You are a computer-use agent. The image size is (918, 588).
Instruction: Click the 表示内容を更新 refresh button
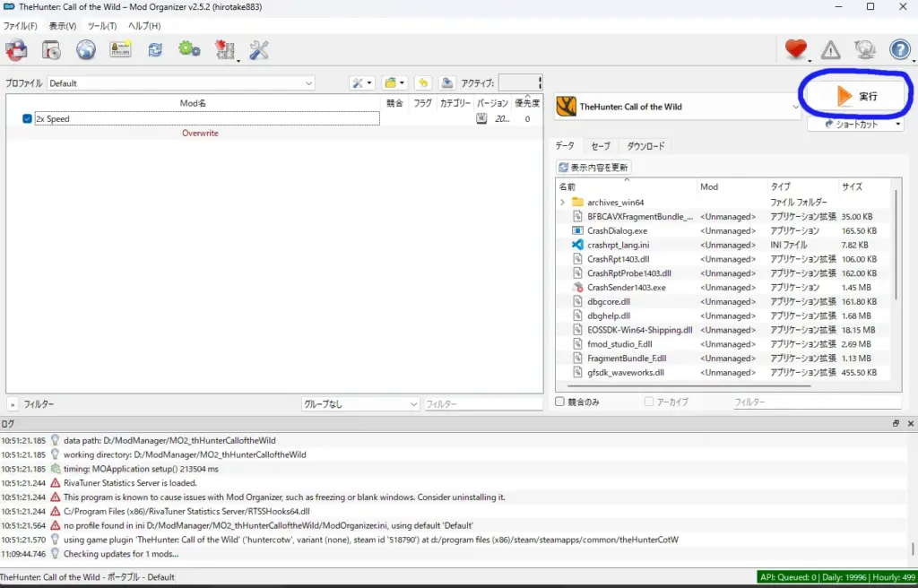coord(593,168)
